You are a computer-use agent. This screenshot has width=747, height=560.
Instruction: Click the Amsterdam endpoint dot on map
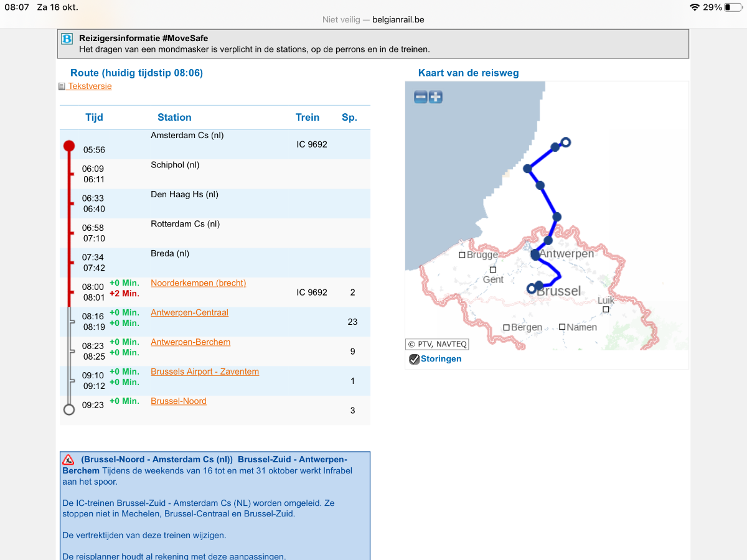click(x=565, y=142)
